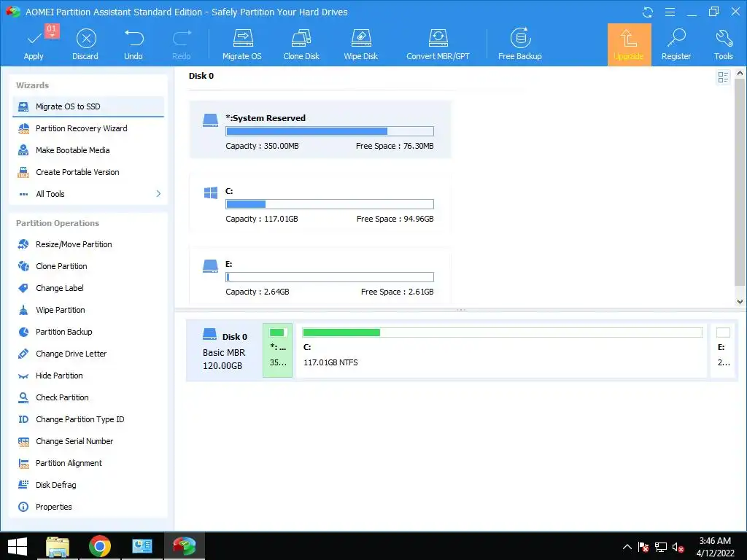Image resolution: width=747 pixels, height=560 pixels.
Task: Click E: partition usage bar
Action: point(330,277)
